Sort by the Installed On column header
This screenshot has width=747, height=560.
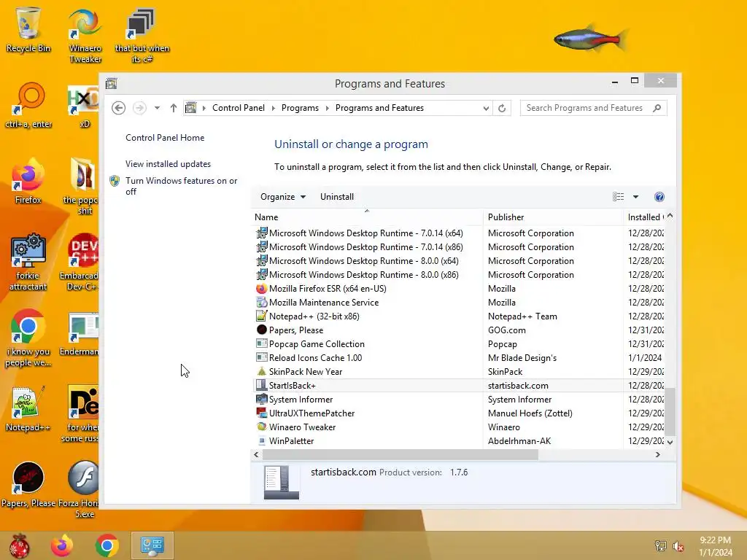tap(644, 217)
